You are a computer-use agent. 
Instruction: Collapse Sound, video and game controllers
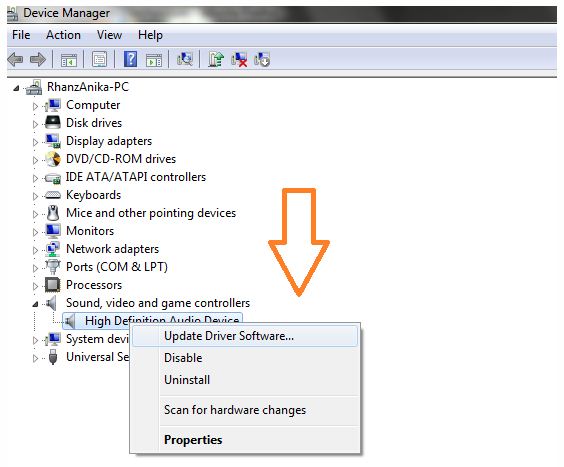click(35, 304)
